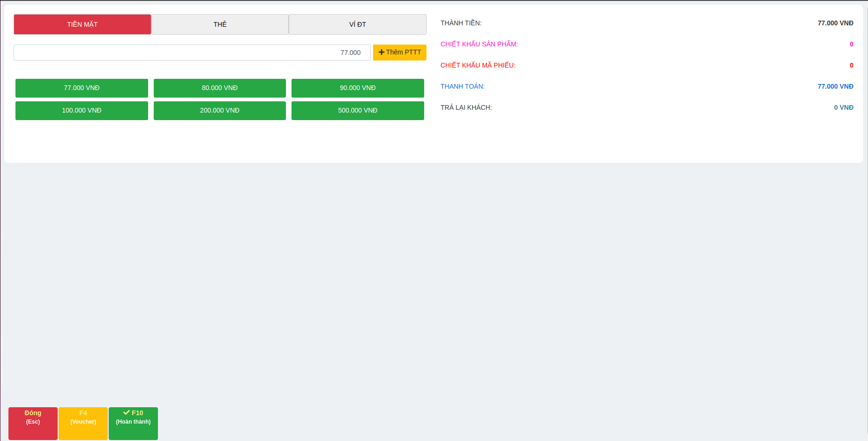Open the VÍ ĐT payment tab
This screenshot has width=868, height=441.
pyautogui.click(x=357, y=24)
